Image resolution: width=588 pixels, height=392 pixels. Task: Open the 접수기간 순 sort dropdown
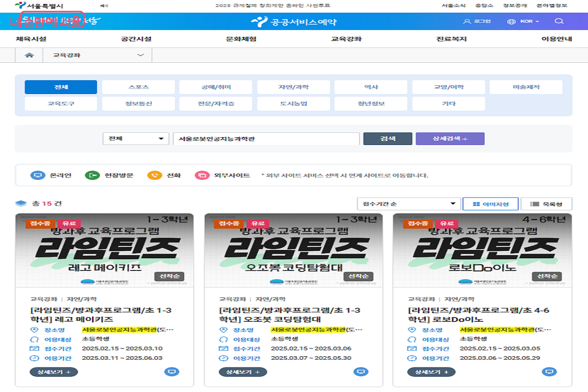click(x=409, y=204)
